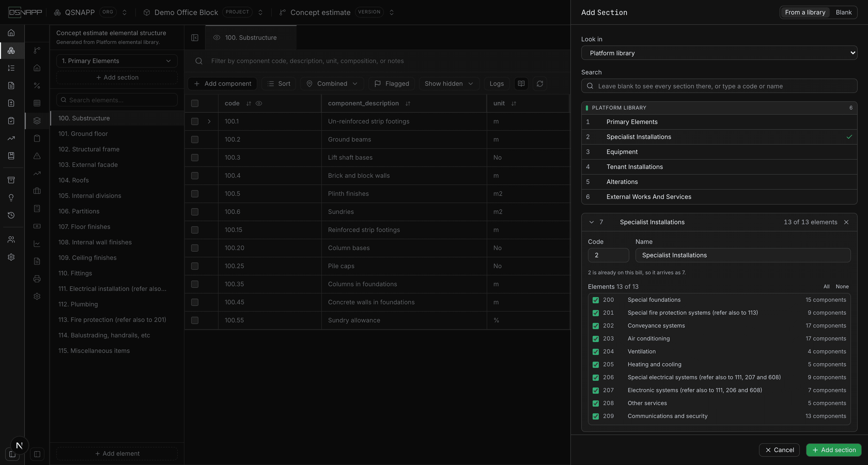Sort by the code column arrows
The width and height of the screenshot is (868, 465).
coord(249,103)
